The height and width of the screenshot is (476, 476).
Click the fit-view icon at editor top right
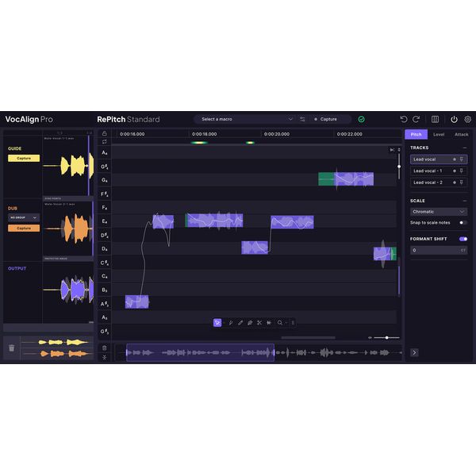pyautogui.click(x=392, y=150)
